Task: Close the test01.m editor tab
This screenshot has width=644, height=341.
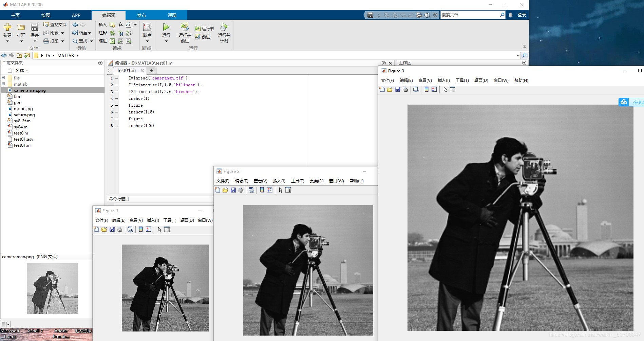Action: pyautogui.click(x=142, y=71)
